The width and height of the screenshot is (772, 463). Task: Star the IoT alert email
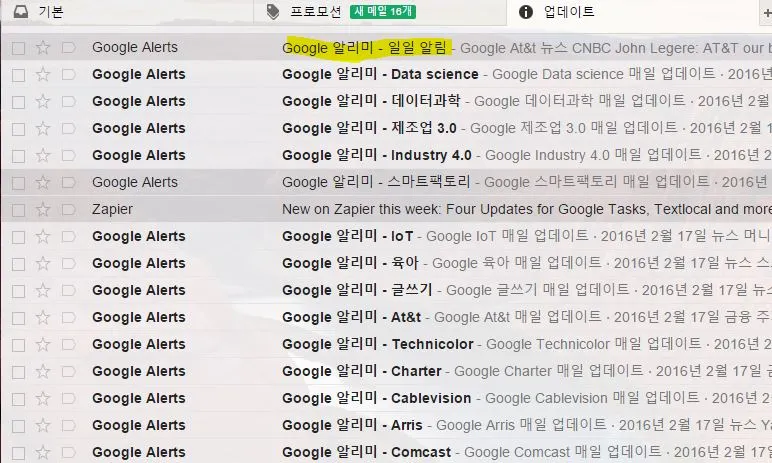tap(43, 236)
